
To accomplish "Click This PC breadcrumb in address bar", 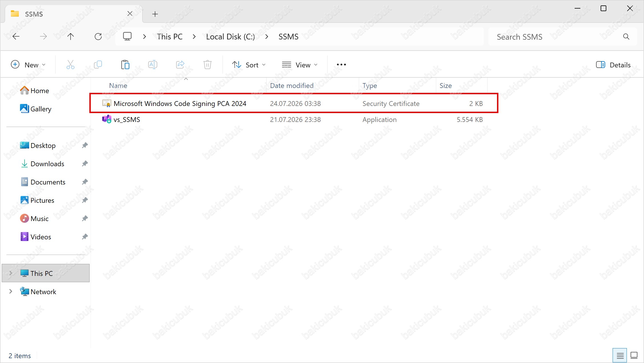I will pos(170,37).
